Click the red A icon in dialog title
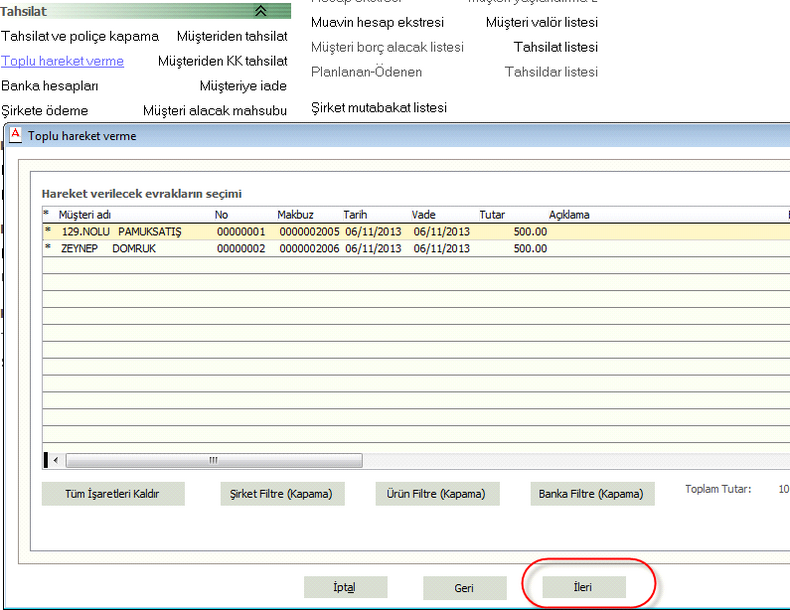This screenshot has width=790, height=610. tap(15, 136)
